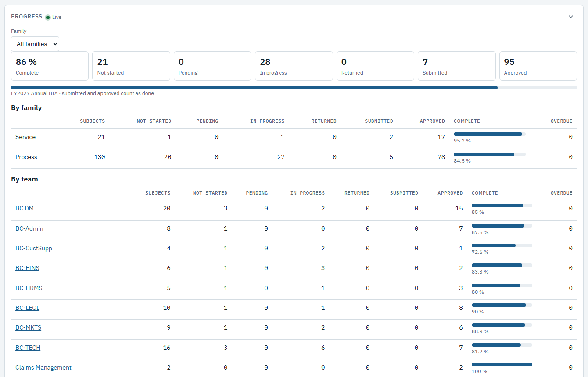
Task: Click the overall FY2027 completion progress bar
Action: point(294,88)
